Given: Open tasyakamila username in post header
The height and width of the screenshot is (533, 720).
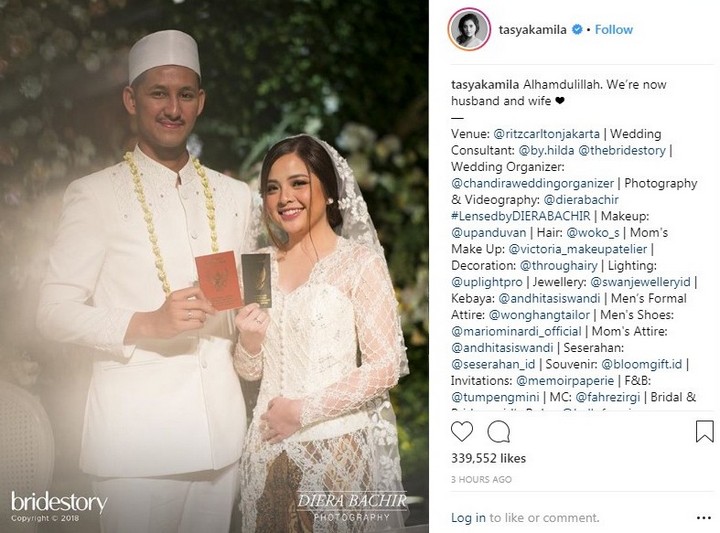Looking at the screenshot, I should point(532,30).
